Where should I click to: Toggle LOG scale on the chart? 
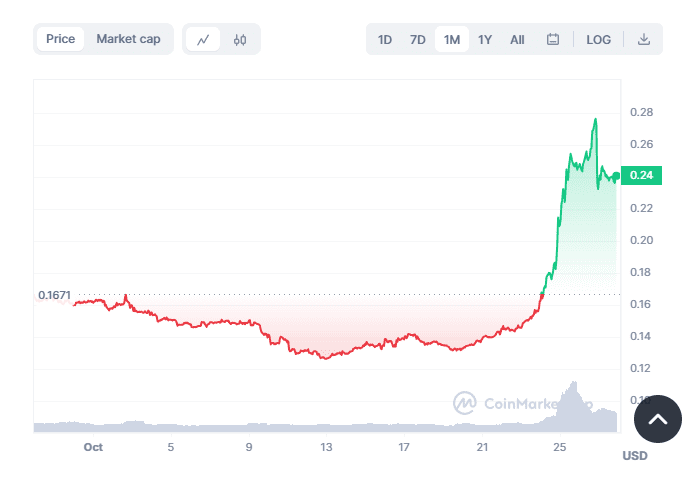coord(598,40)
